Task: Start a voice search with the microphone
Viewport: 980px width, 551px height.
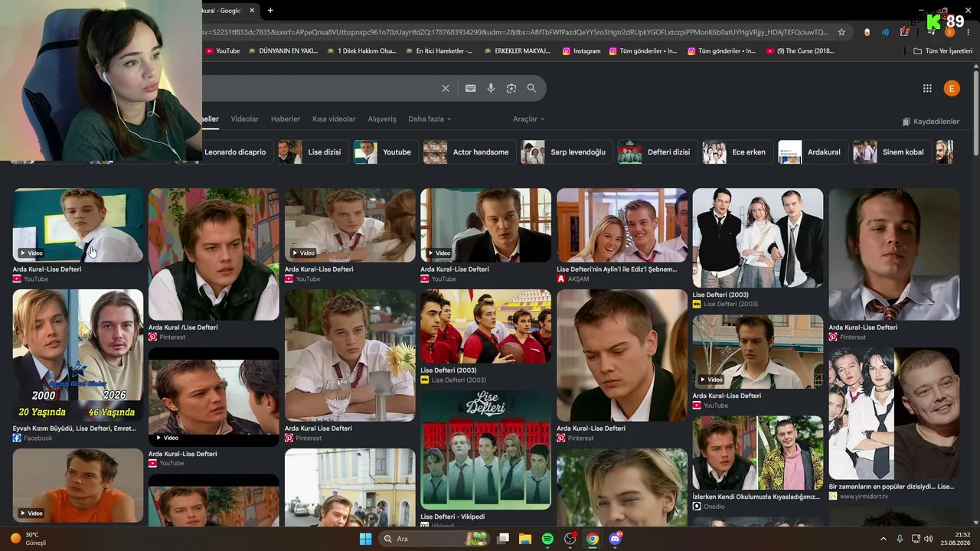Action: [x=491, y=88]
